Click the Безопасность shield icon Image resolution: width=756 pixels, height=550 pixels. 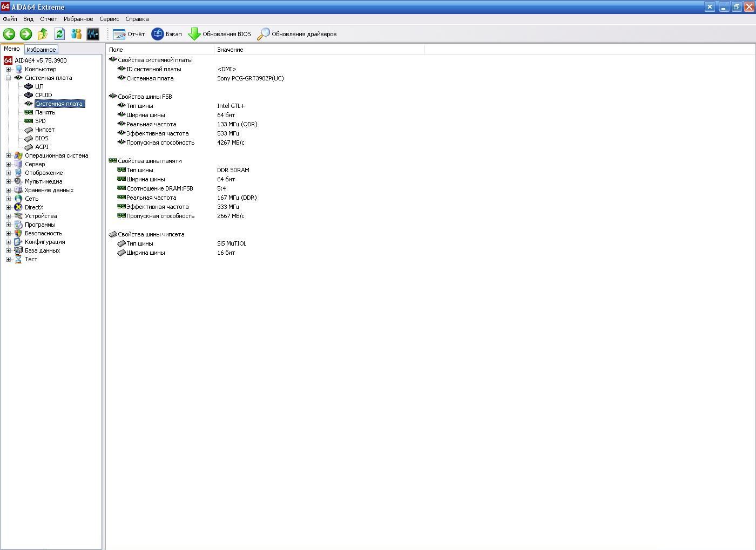tap(18, 233)
